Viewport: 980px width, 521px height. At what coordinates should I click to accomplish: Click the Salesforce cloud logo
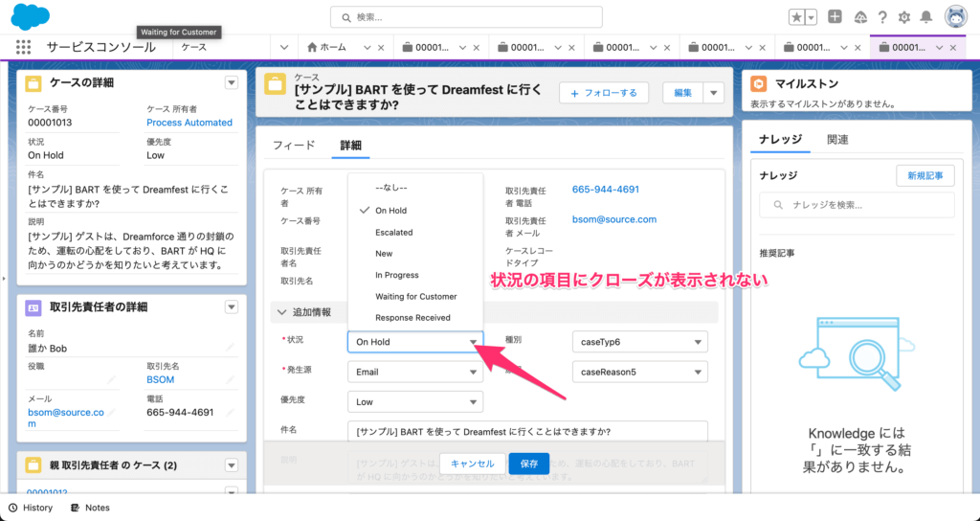30,16
